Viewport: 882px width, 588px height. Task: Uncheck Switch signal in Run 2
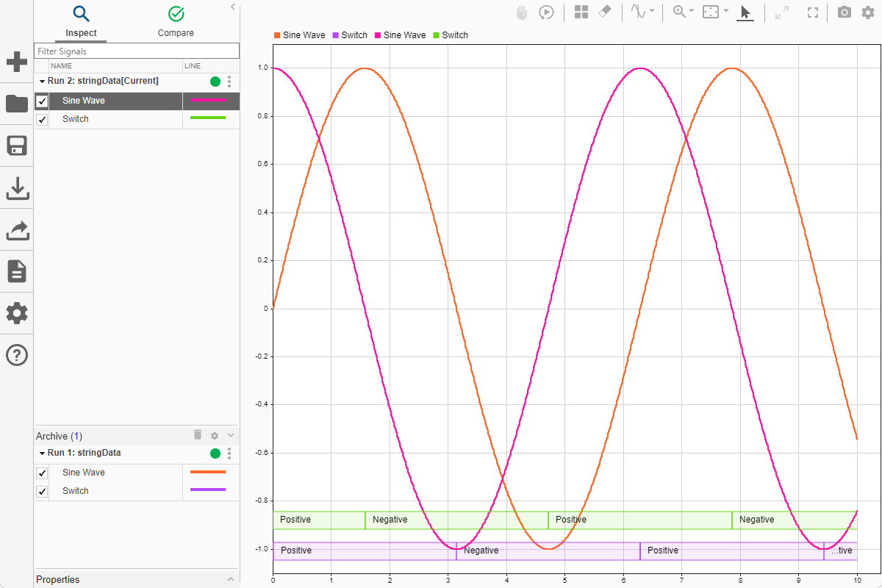[42, 120]
